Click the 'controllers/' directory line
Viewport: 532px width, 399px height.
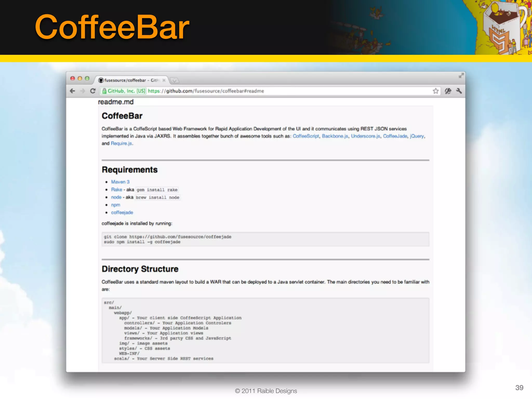pos(178,323)
